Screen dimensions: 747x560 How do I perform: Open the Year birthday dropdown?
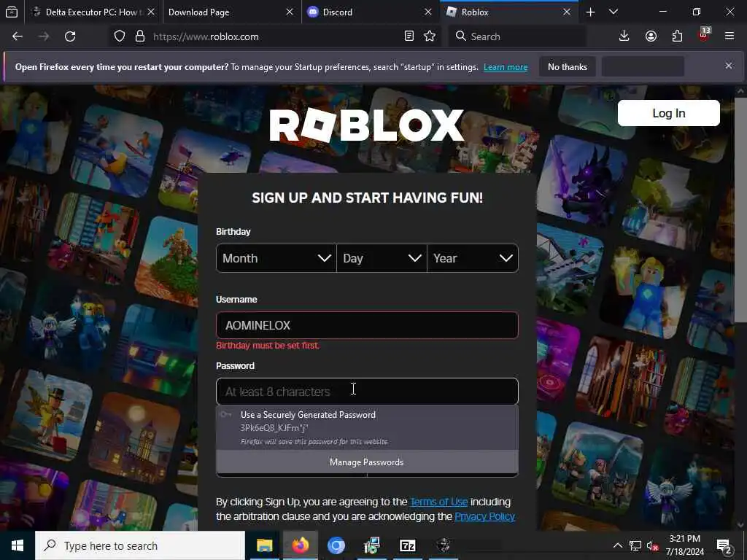(473, 258)
